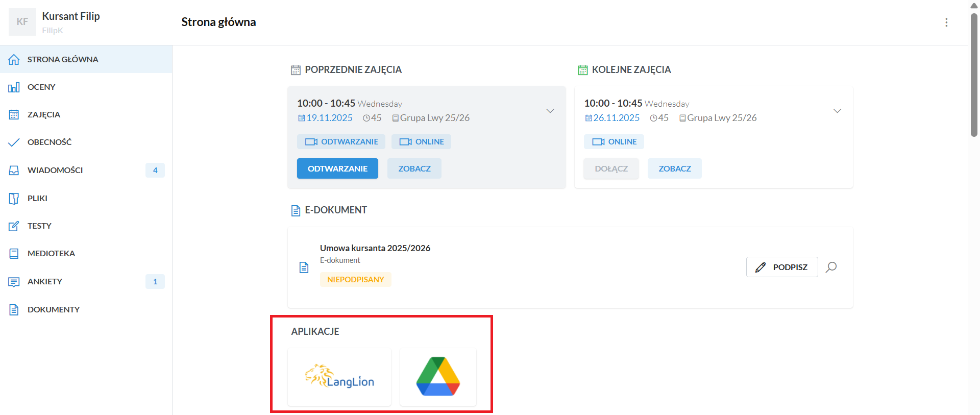Open the 19.11.2025 date link
This screenshot has width=980, height=415.
329,118
